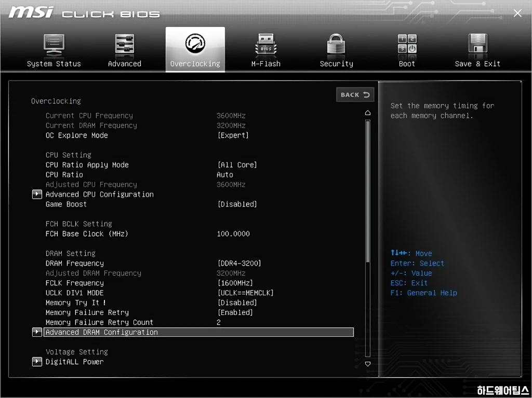The height and width of the screenshot is (398, 532).
Task: Select the Overclocking gauge icon
Action: (x=195, y=43)
